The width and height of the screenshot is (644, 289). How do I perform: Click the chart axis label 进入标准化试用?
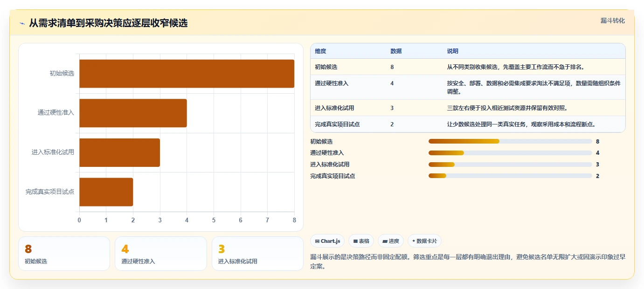[53, 152]
